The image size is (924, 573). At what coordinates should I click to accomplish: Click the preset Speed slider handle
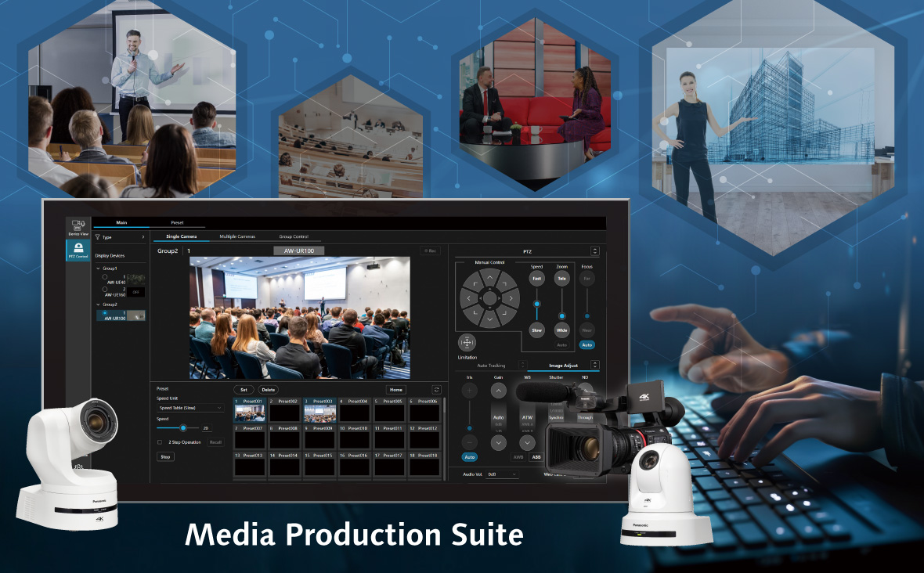183,428
